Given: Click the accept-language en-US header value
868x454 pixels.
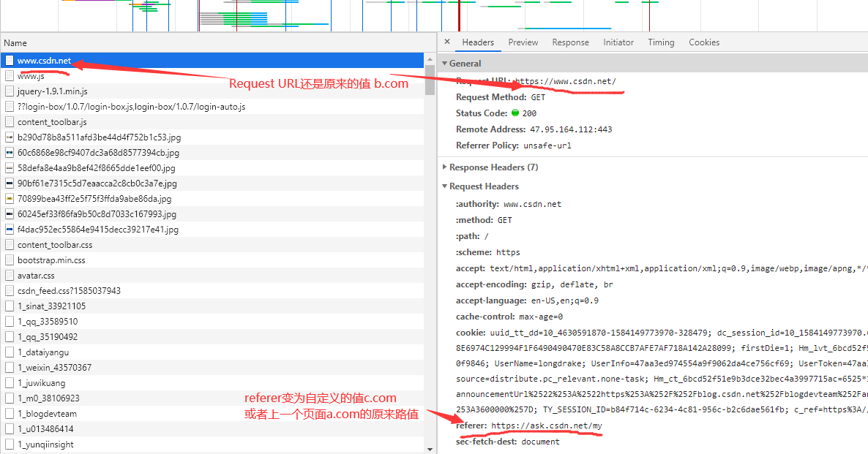Looking at the screenshot, I should pyautogui.click(x=565, y=300).
